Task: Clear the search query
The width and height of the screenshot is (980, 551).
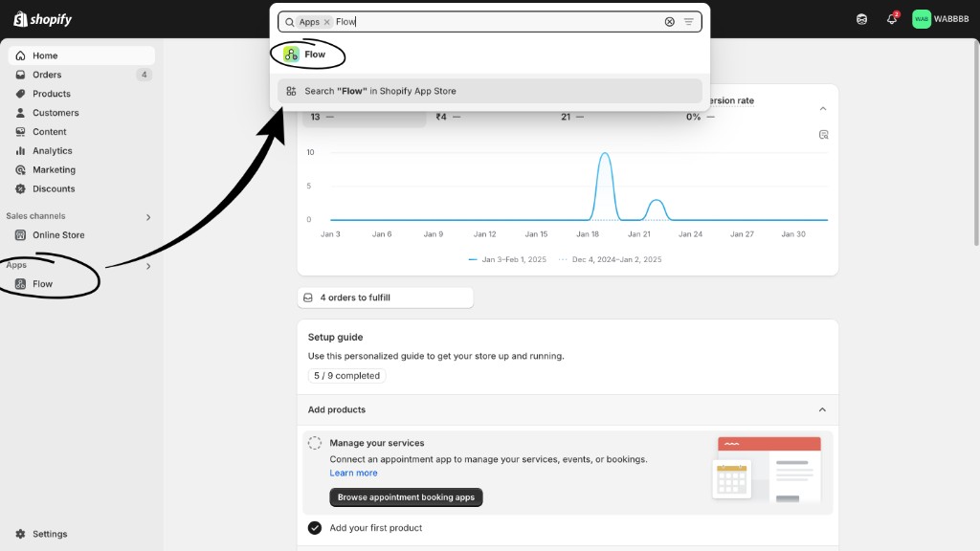Action: (x=669, y=22)
